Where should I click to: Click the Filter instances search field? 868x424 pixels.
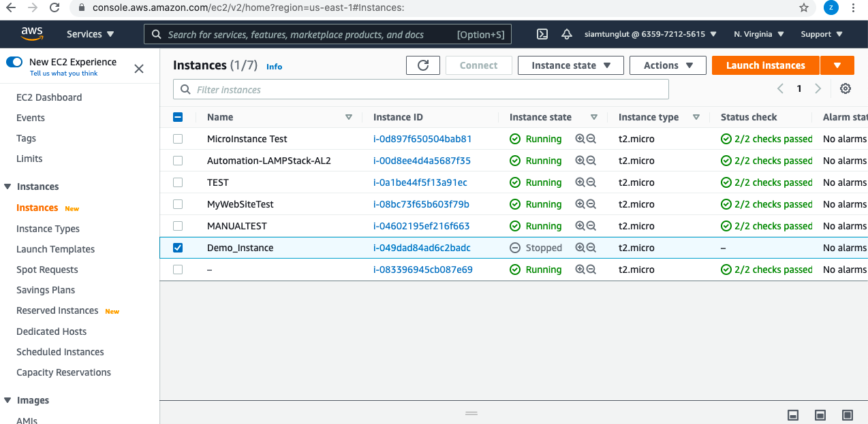[x=421, y=89]
